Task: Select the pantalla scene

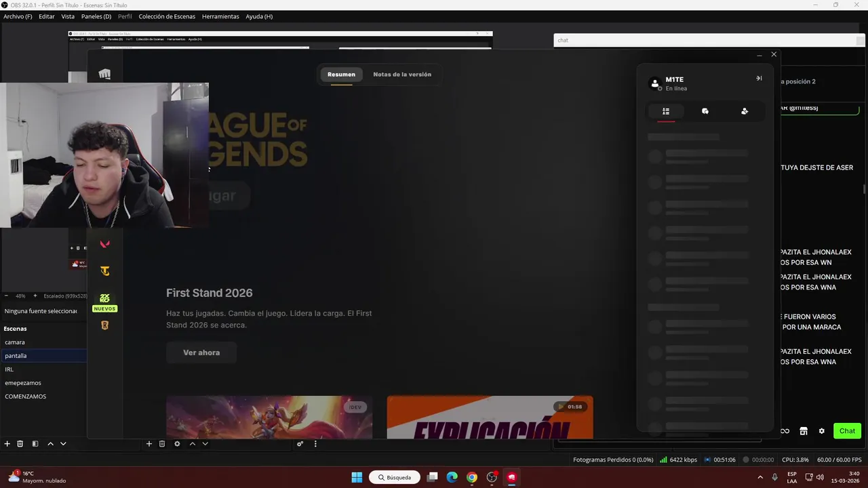Action: coord(43,356)
